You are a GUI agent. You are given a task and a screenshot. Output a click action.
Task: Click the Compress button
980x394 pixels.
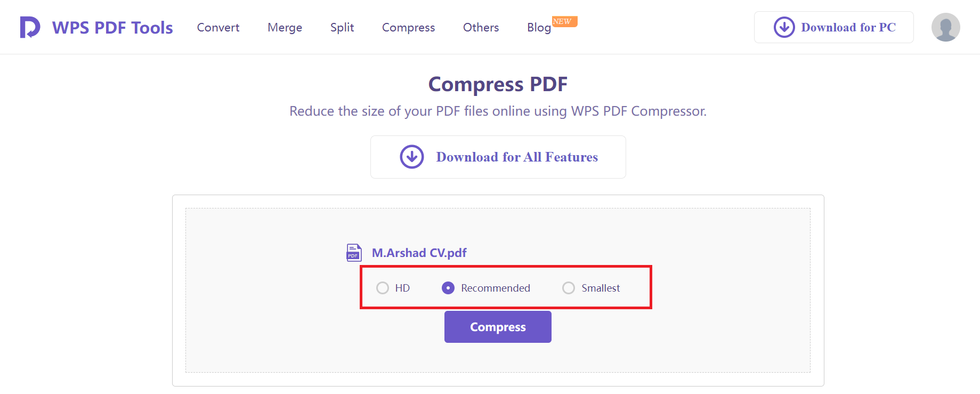(497, 326)
